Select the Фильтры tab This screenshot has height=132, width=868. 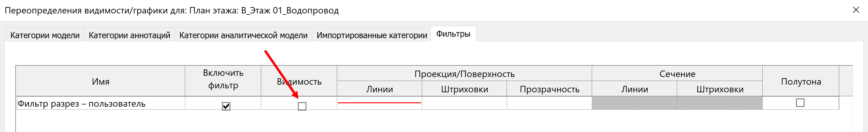pyautogui.click(x=453, y=34)
